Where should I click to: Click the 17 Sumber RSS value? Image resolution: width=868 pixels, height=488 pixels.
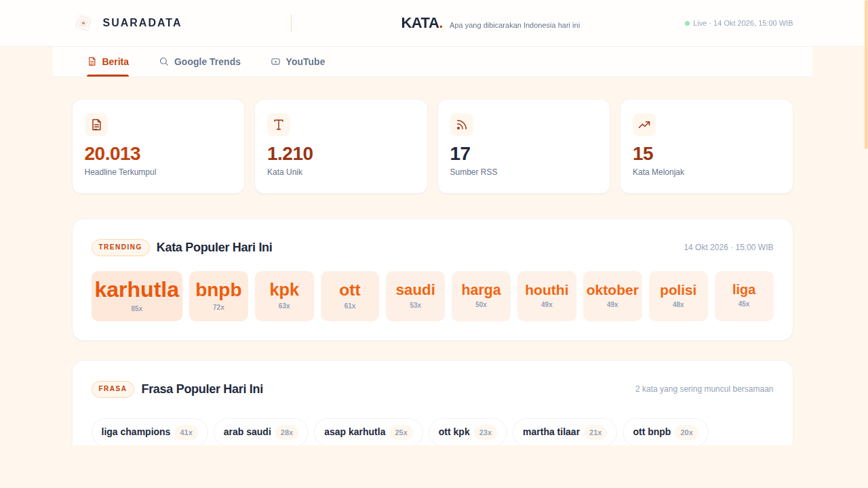click(x=460, y=154)
